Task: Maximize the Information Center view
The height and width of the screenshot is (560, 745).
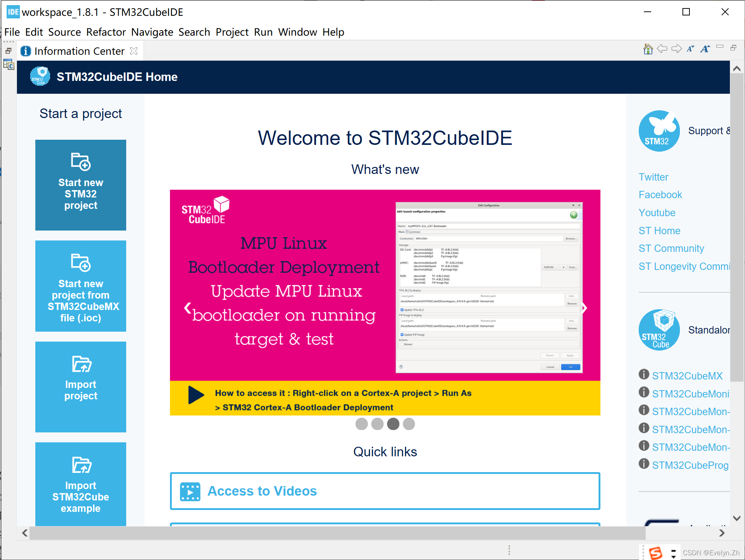Action: tap(733, 47)
